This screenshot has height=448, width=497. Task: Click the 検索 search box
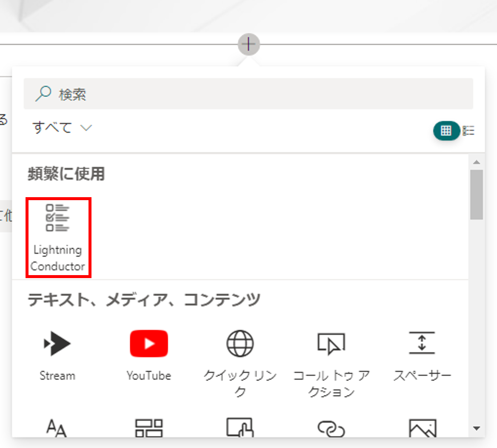(x=255, y=94)
